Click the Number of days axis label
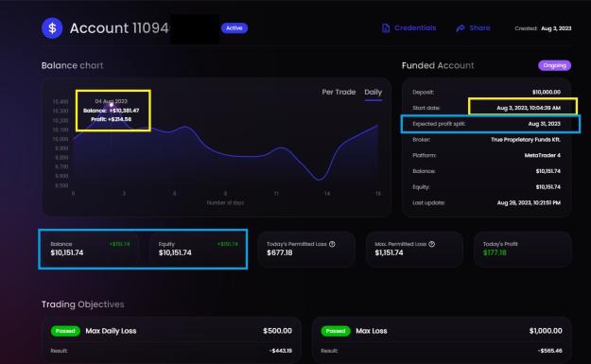Screen dimensions: 591x364 [x=225, y=202]
